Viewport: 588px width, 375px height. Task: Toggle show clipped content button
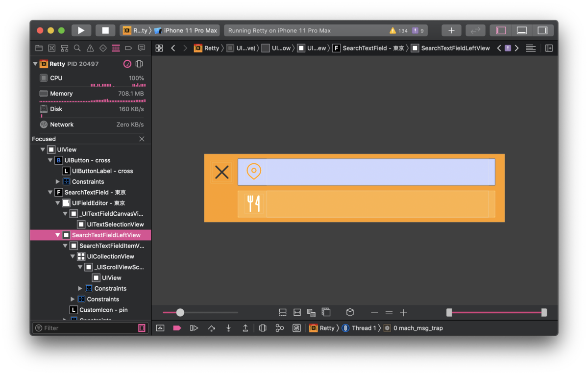click(283, 312)
